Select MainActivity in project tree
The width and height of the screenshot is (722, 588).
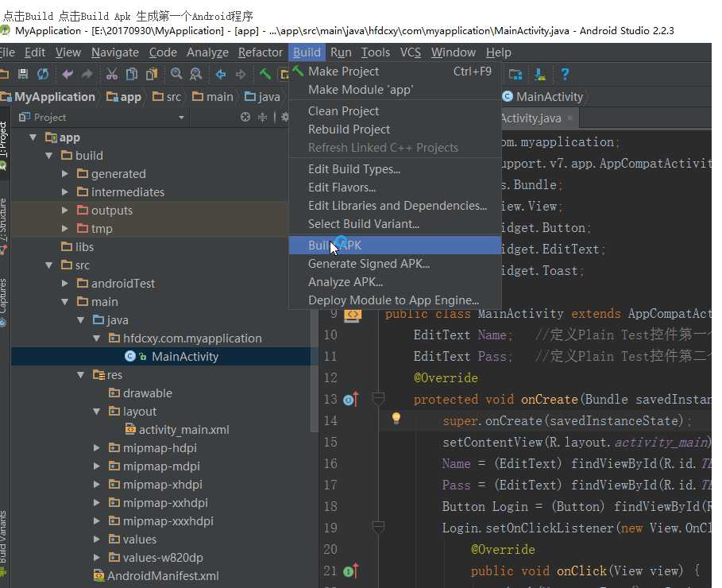184,357
